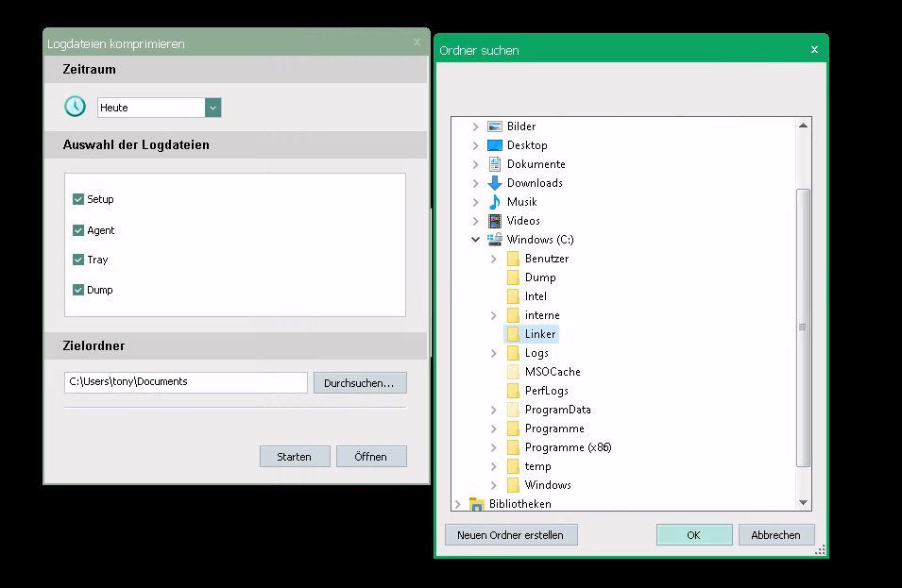Viewport: 902px width, 588px height.
Task: Expand the Logs folder node
Action: pyautogui.click(x=494, y=353)
